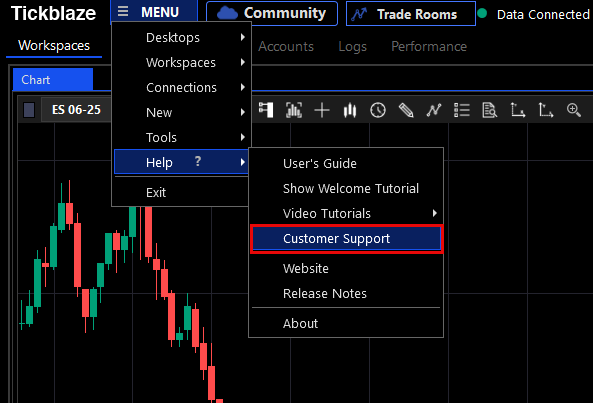Click the document search data icon
The image size is (593, 403).
tap(490, 110)
